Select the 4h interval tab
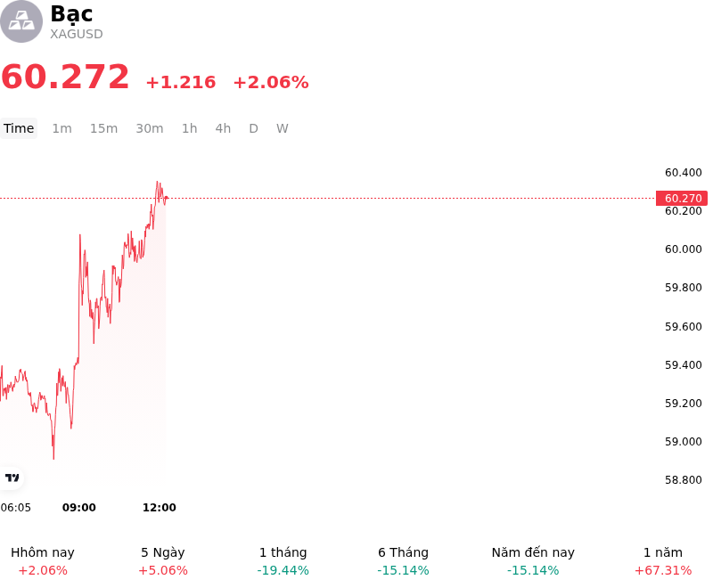Viewport: 713px width, 588px height. pos(223,128)
